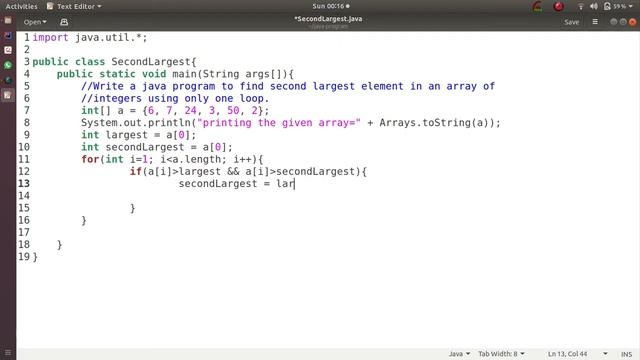Click the Ln 13, Col 44 status text
The image size is (640, 360).
567,354
